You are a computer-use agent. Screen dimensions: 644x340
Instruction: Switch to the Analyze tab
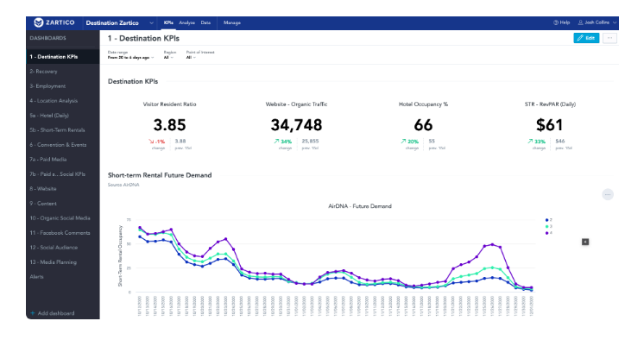[x=186, y=22]
